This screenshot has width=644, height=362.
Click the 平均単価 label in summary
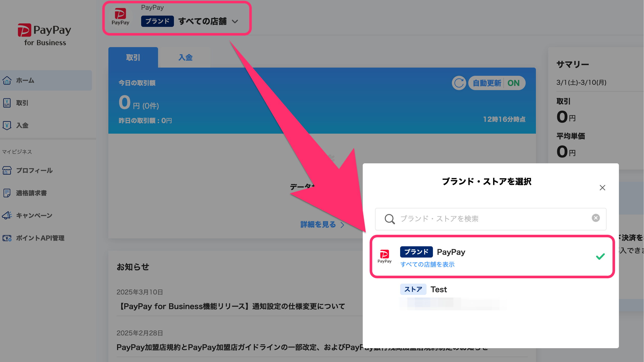pos(570,136)
